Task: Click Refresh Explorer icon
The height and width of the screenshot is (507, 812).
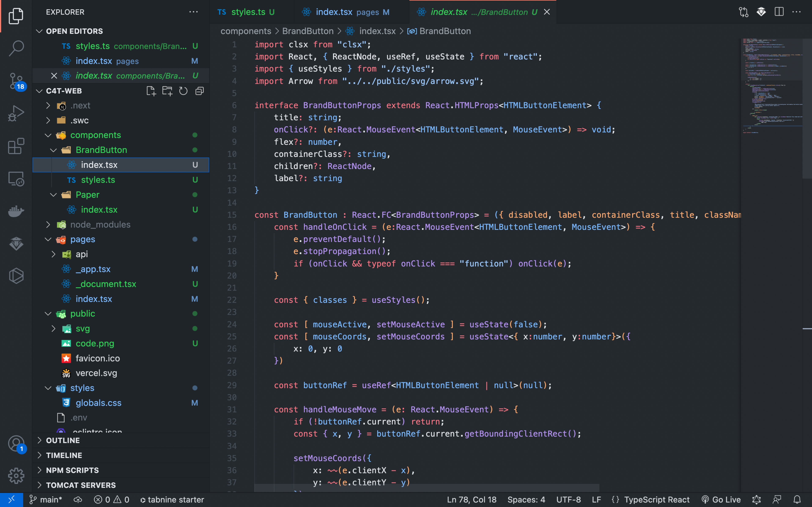Action: tap(183, 91)
